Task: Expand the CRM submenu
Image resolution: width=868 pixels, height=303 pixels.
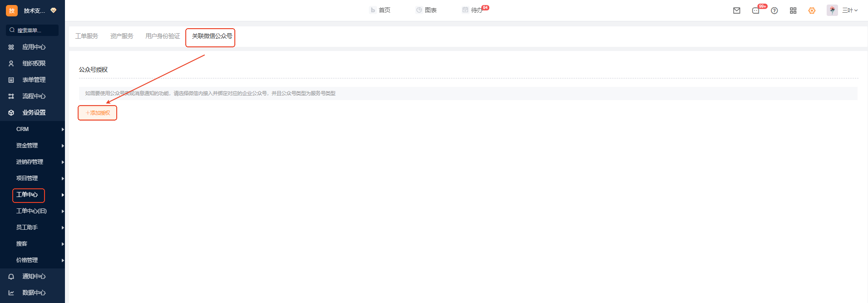Action: point(32,129)
